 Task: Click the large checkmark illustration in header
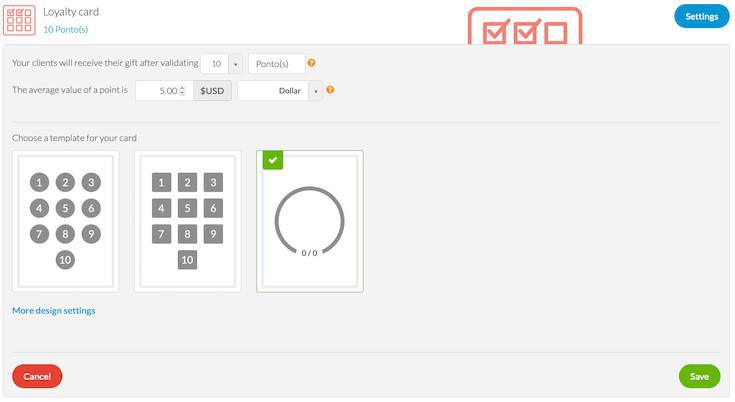525,27
